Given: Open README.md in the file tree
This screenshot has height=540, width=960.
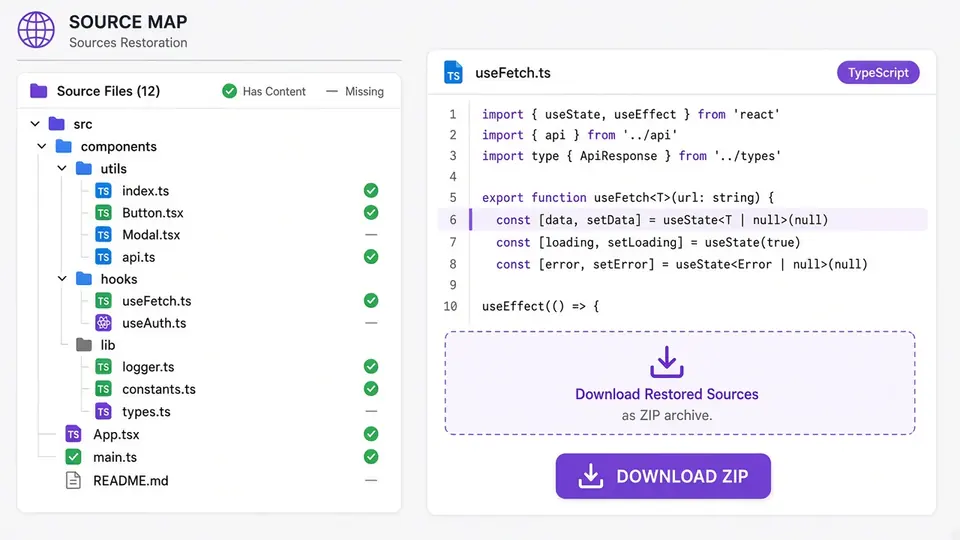Looking at the screenshot, I should 130,481.
